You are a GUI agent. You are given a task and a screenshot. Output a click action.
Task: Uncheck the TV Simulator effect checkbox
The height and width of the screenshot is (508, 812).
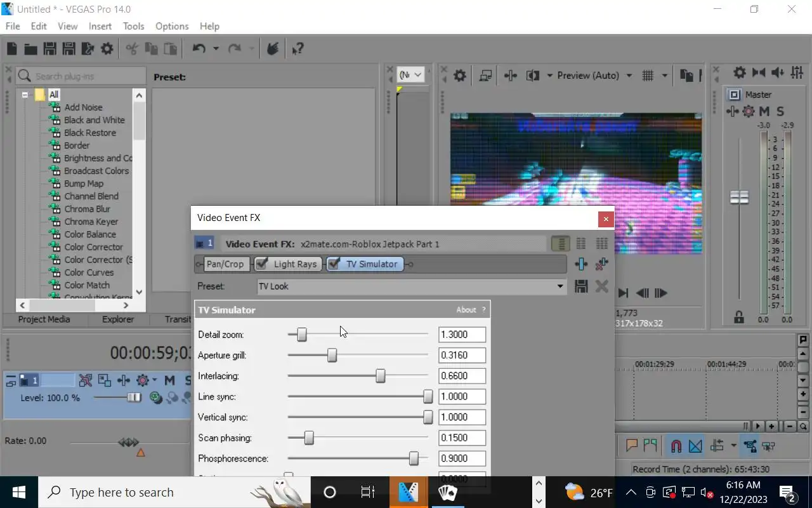click(334, 264)
